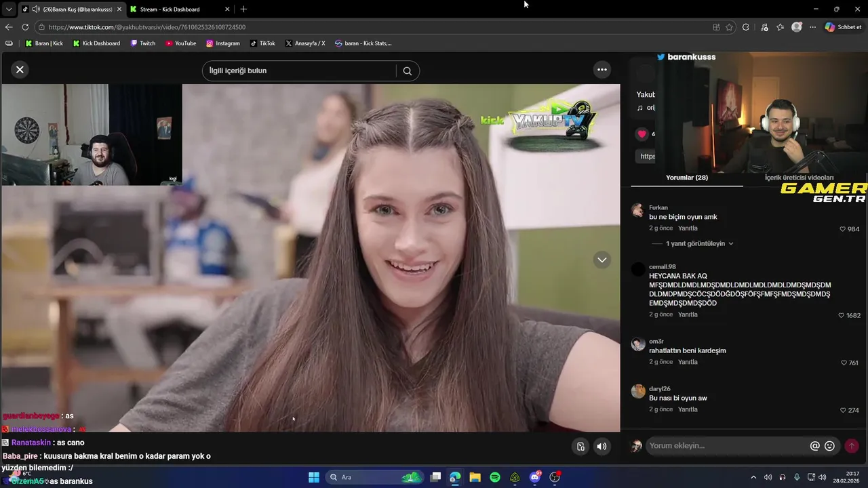
Task: Open the three-dot more options on video
Action: point(601,69)
